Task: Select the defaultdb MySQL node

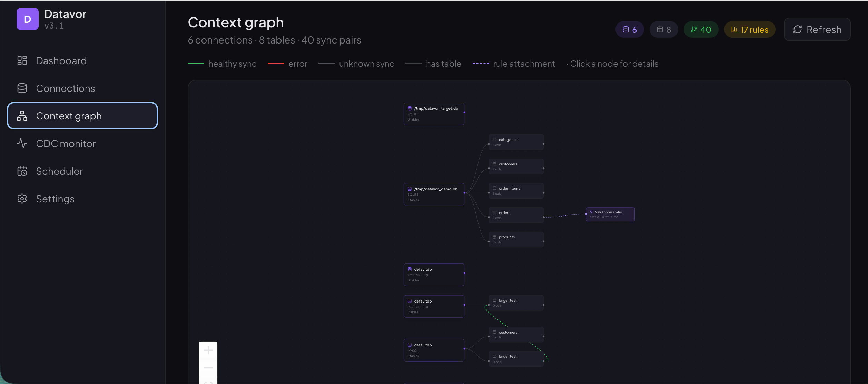Action: 434,351
